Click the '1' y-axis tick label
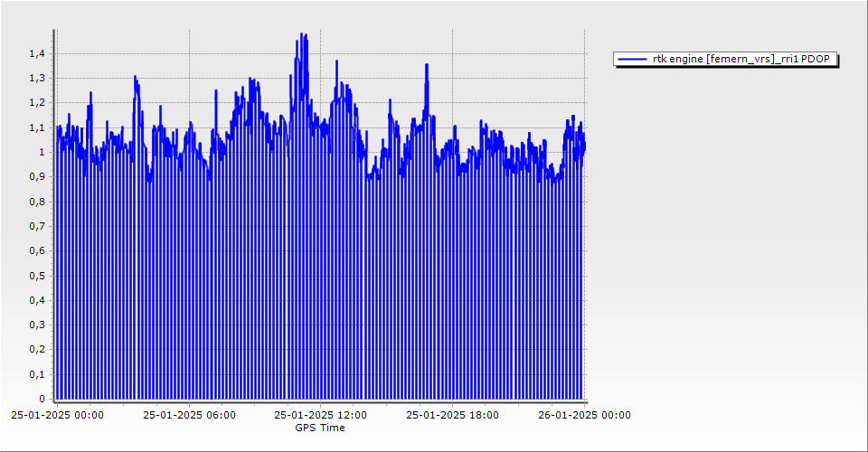This screenshot has width=868, height=452. (x=40, y=153)
